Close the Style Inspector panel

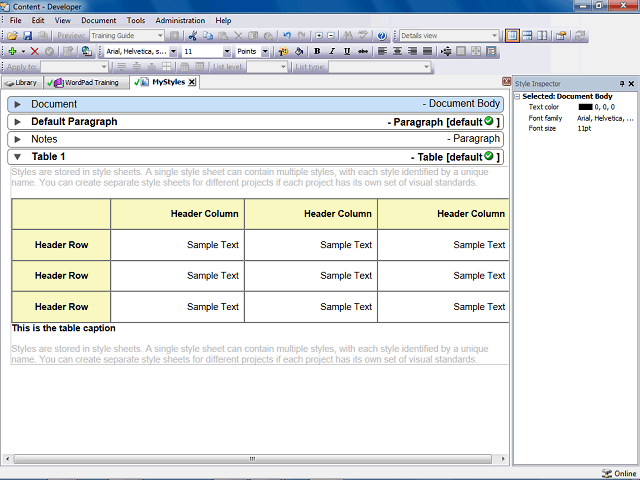pos(631,84)
